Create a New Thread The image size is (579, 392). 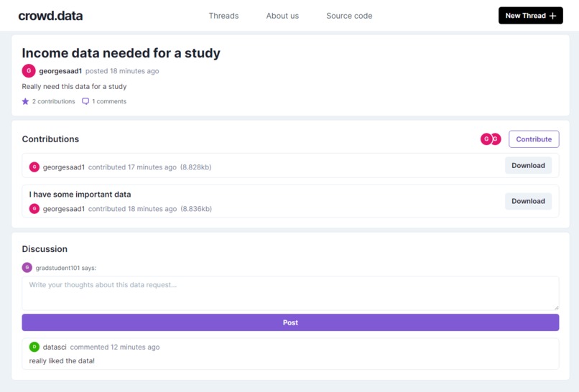pos(531,16)
